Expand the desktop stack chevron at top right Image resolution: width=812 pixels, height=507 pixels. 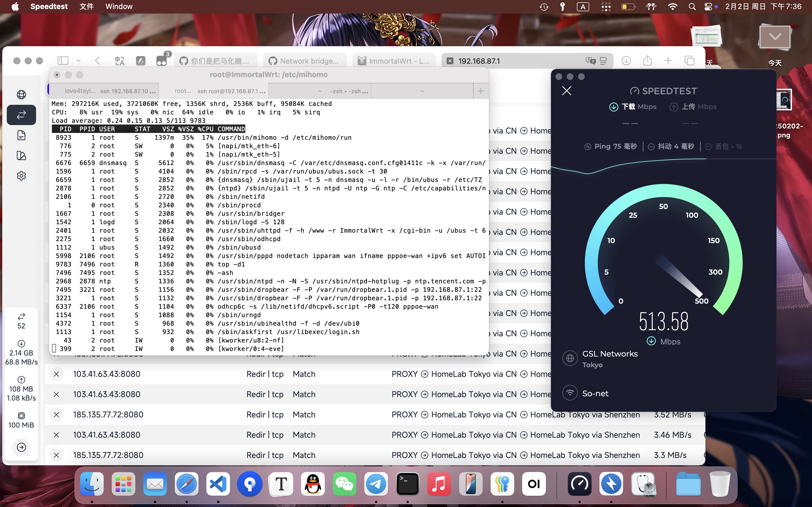pos(775,37)
